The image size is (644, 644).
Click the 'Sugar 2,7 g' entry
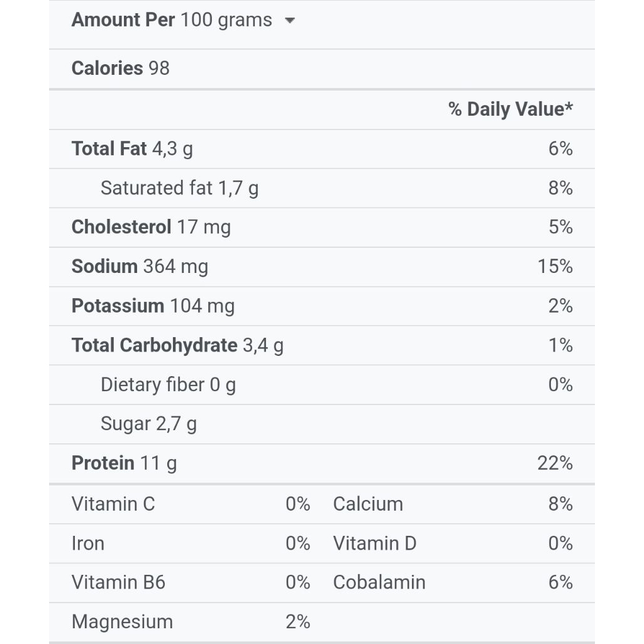148,424
